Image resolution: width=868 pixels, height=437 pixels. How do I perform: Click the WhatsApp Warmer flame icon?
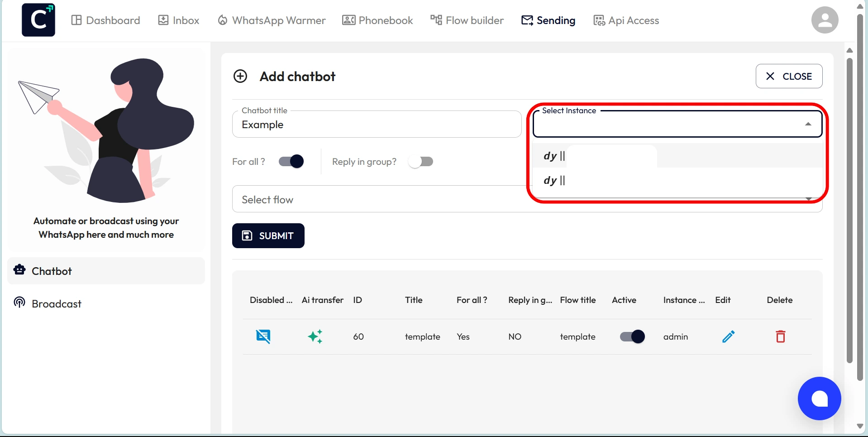click(x=222, y=20)
